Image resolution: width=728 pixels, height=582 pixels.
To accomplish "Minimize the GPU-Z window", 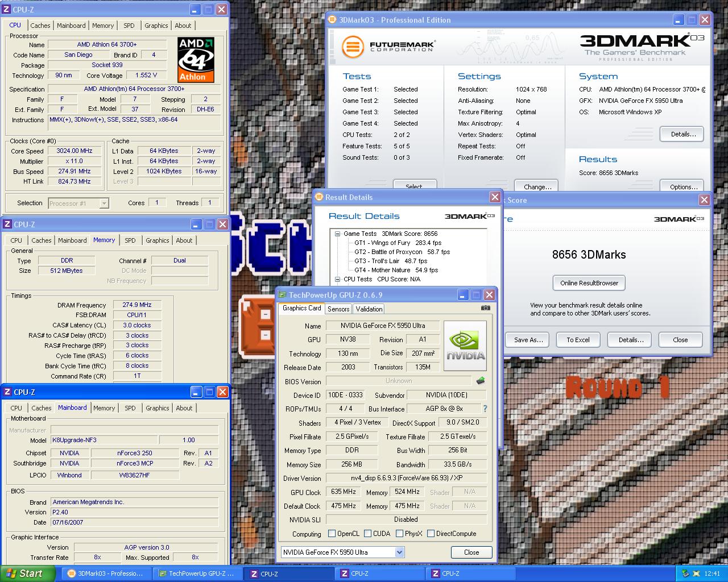I will (x=463, y=295).
